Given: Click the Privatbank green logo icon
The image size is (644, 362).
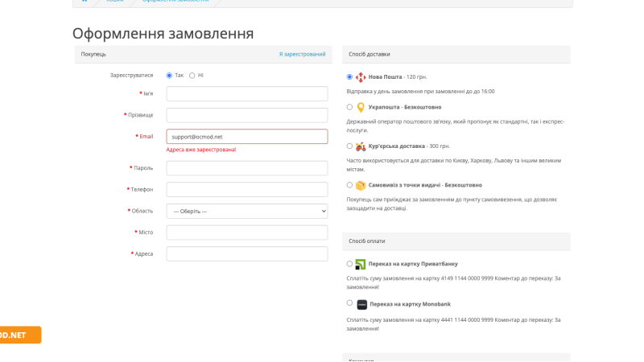Looking at the screenshot, I should point(360,265).
